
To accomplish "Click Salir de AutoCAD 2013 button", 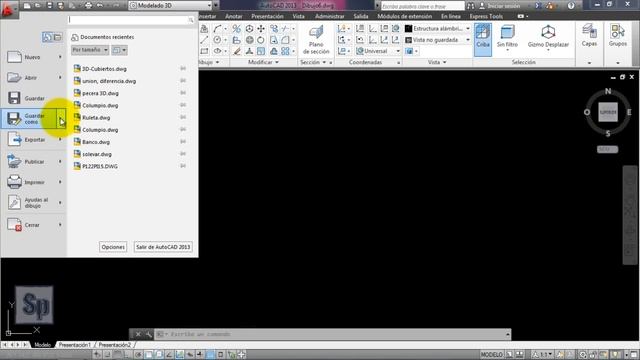I will coord(163,247).
